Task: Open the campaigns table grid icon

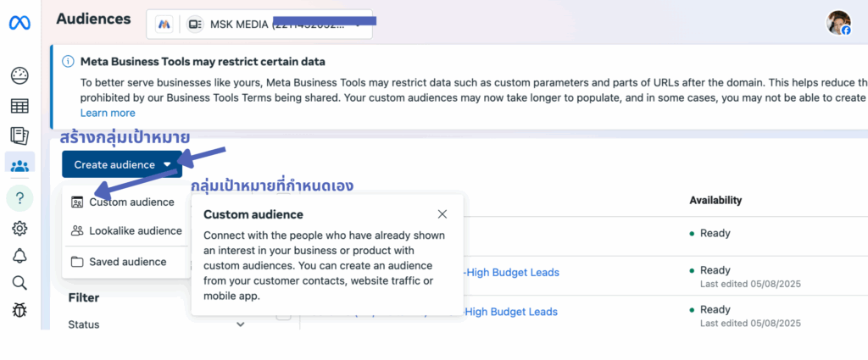Action: (20, 106)
